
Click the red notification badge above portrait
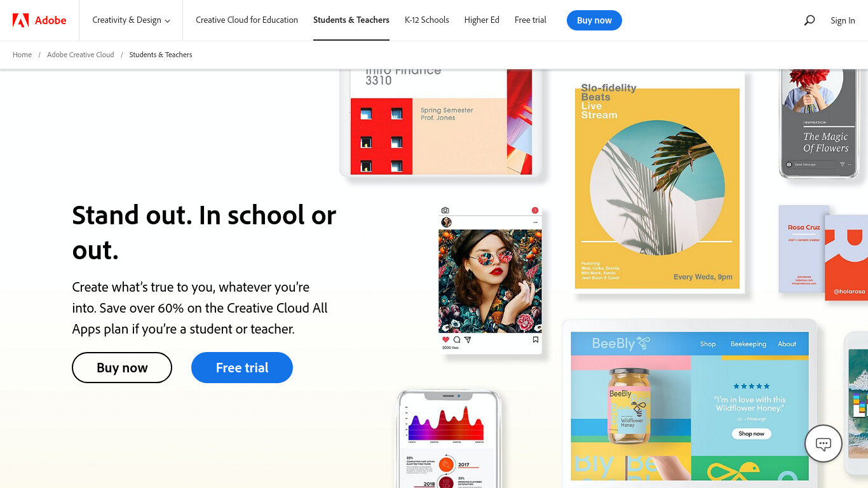[535, 210]
